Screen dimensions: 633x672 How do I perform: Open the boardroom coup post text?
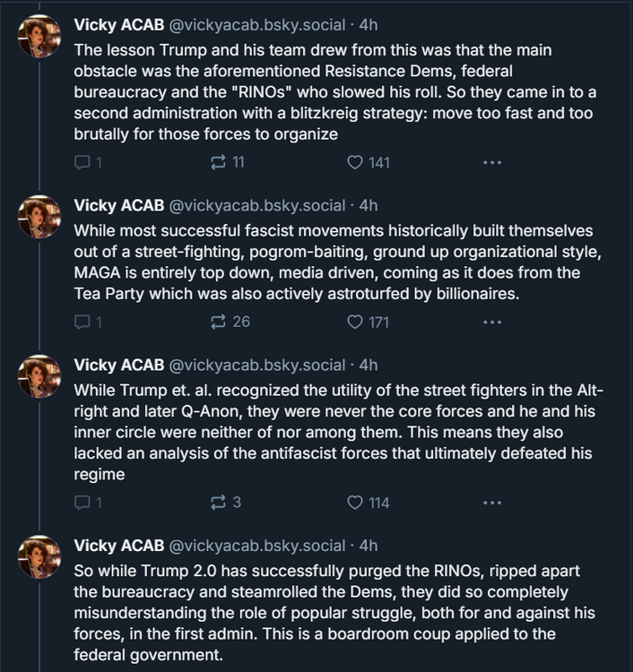pos(332,613)
